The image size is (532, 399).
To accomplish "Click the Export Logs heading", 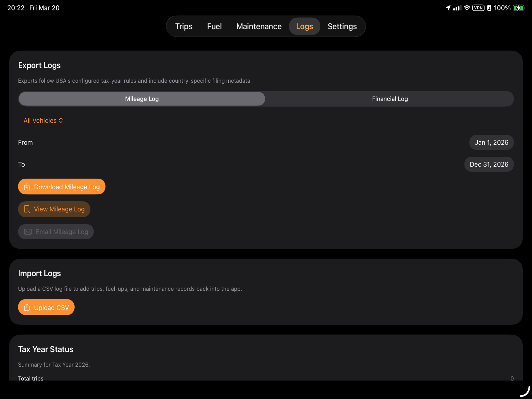I will 40,65.
